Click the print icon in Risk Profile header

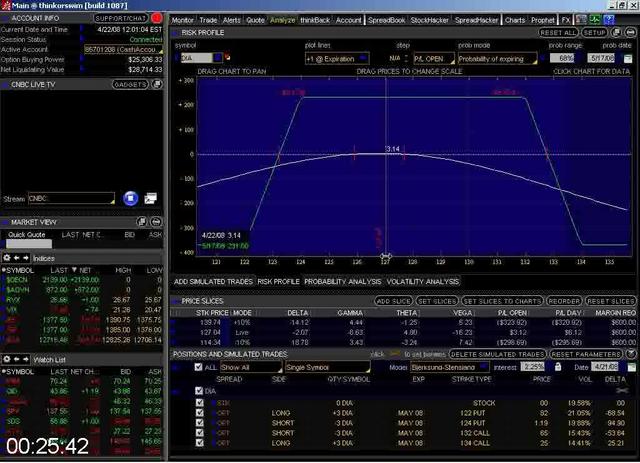click(x=631, y=32)
